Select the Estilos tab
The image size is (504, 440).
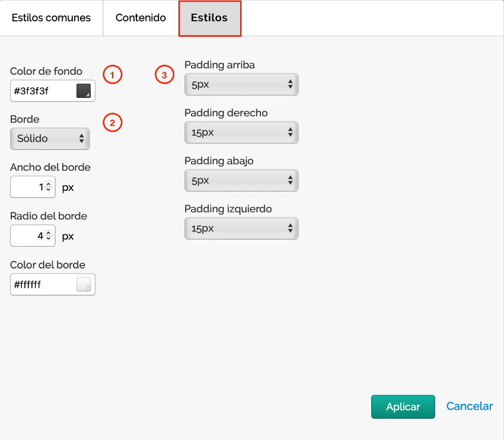point(209,18)
